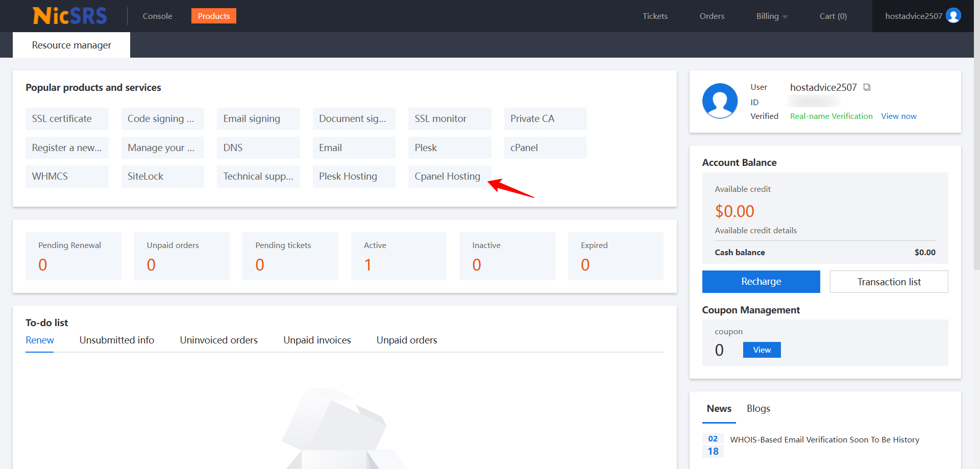
Task: Open Technical support tile
Action: click(258, 176)
